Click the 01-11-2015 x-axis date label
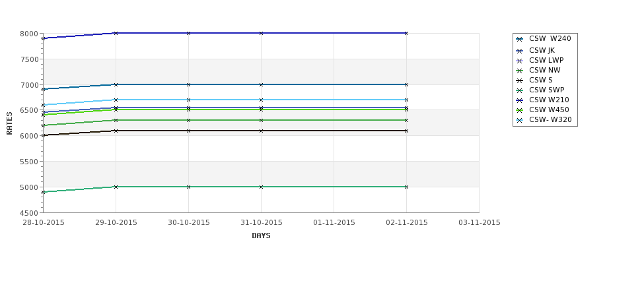The width and height of the screenshot is (644, 283). point(334,223)
